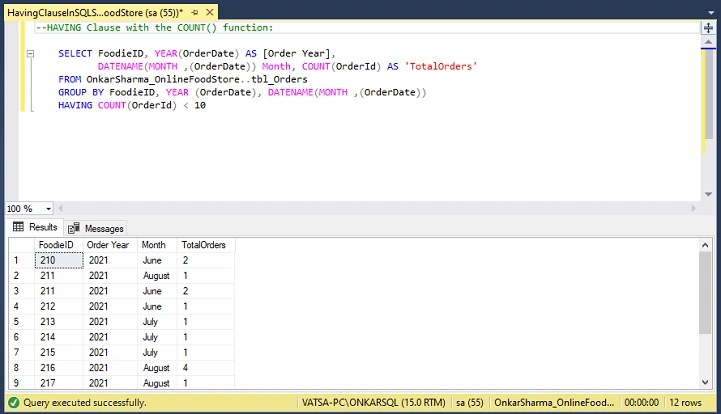Select FoodieID cell with value 210
The image size is (721, 414).
59,260
